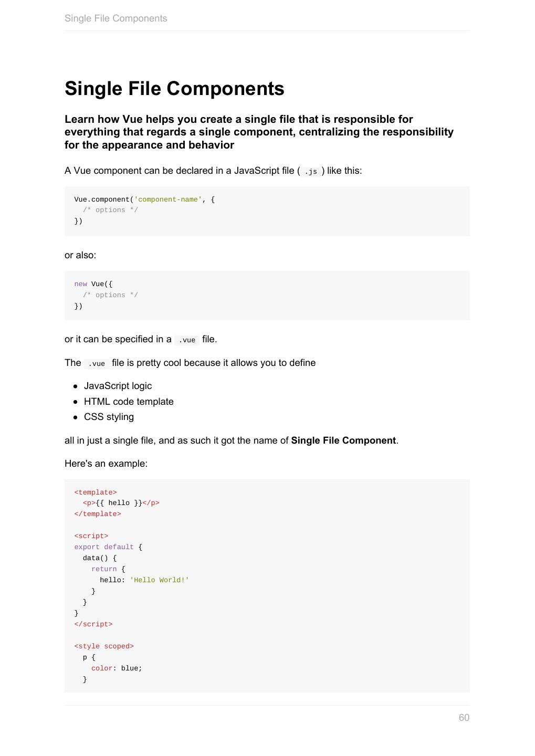The height and width of the screenshot is (756, 535).
Task: Click the page number 60
Action: click(464, 718)
